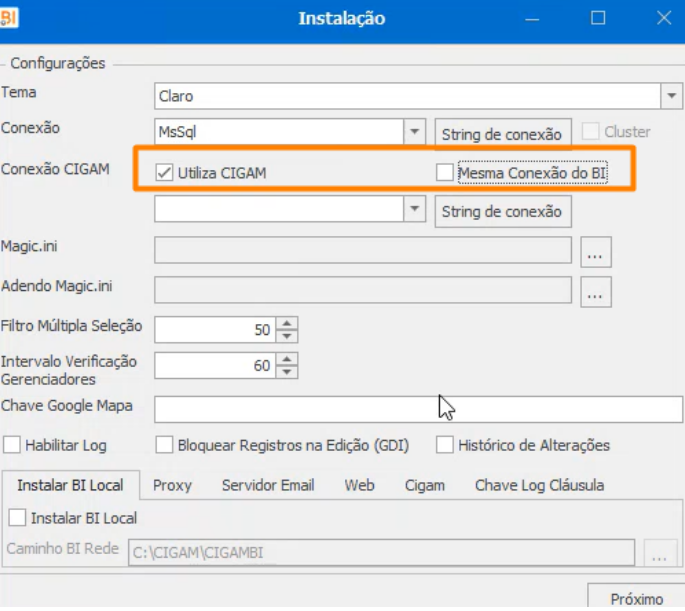The width and height of the screenshot is (685, 611).
Task: Click the Magic.ini browse ellipsis button
Action: tap(596, 253)
